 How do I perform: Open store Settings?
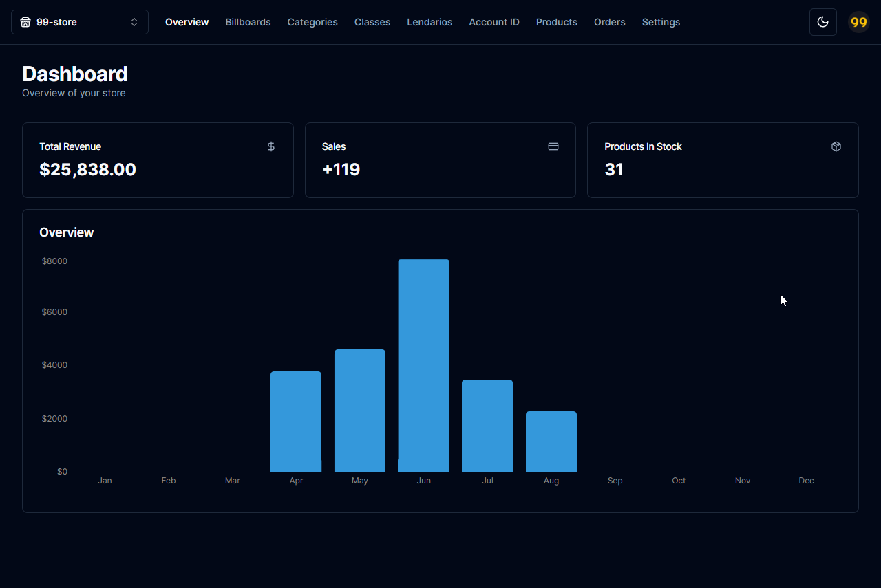661,22
